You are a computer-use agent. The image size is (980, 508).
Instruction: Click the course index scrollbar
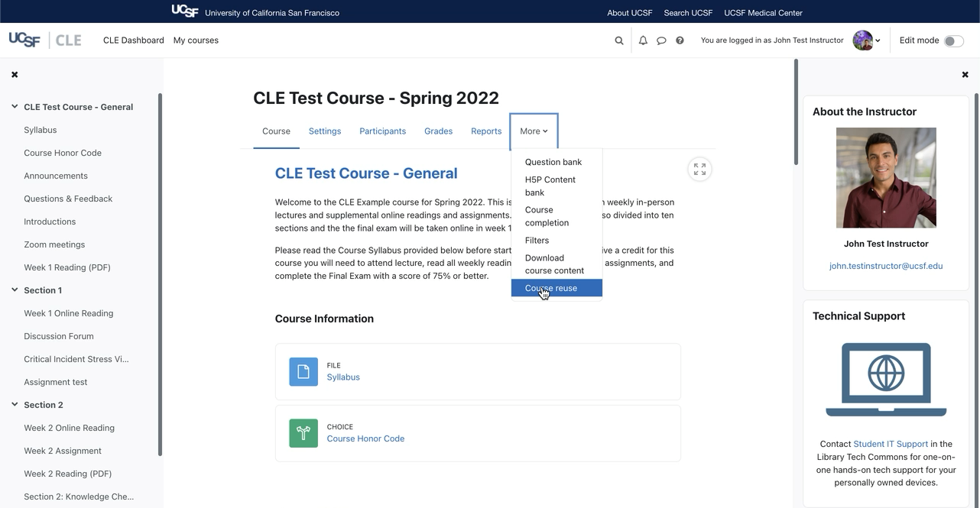pyautogui.click(x=160, y=275)
